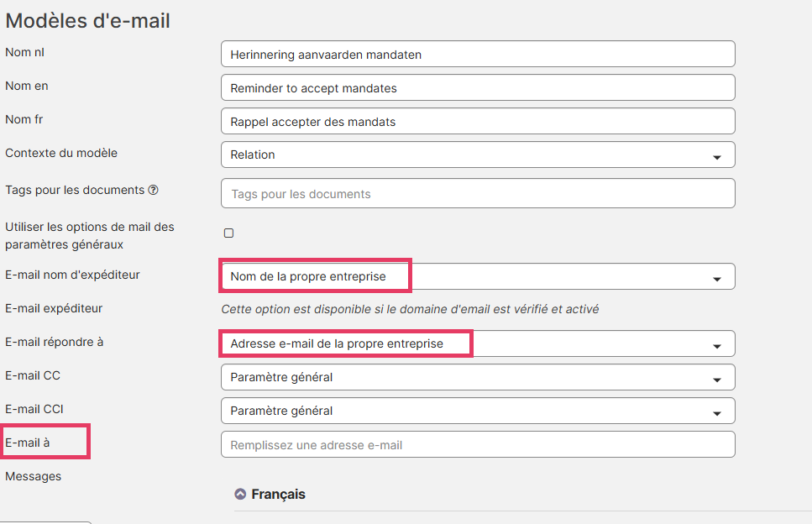This screenshot has width=812, height=524.
Task: Open the Contexte du modèle dropdown
Action: pos(478,155)
